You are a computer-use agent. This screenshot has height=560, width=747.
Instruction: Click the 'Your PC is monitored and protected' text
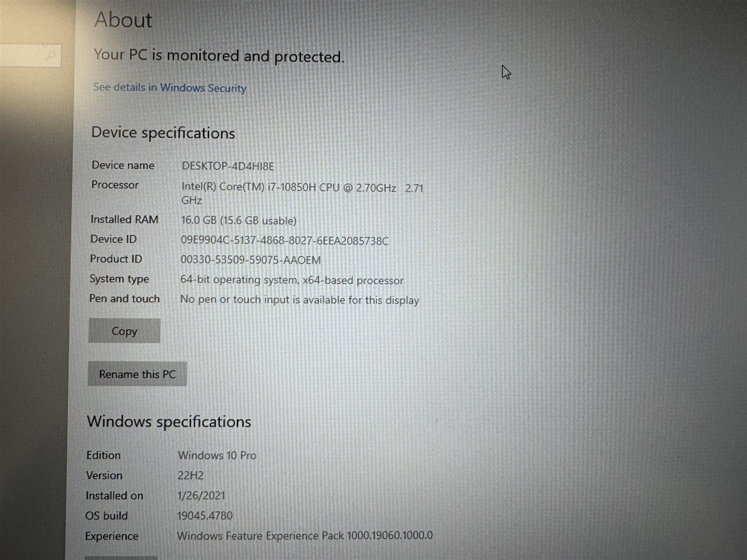coord(218,56)
